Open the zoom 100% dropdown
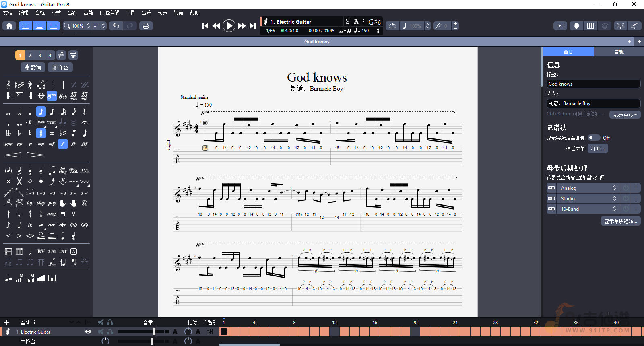Screen dimensions: 644x346 point(77,26)
